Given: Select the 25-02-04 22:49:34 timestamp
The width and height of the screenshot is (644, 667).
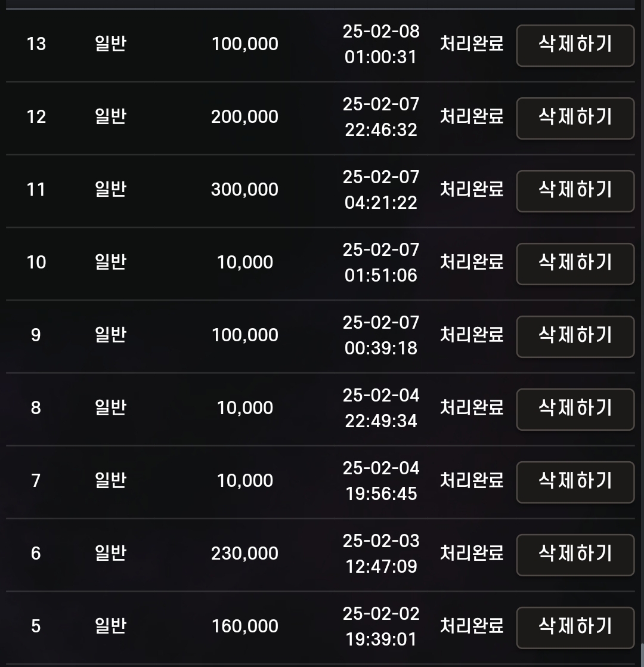Looking at the screenshot, I should [x=381, y=408].
